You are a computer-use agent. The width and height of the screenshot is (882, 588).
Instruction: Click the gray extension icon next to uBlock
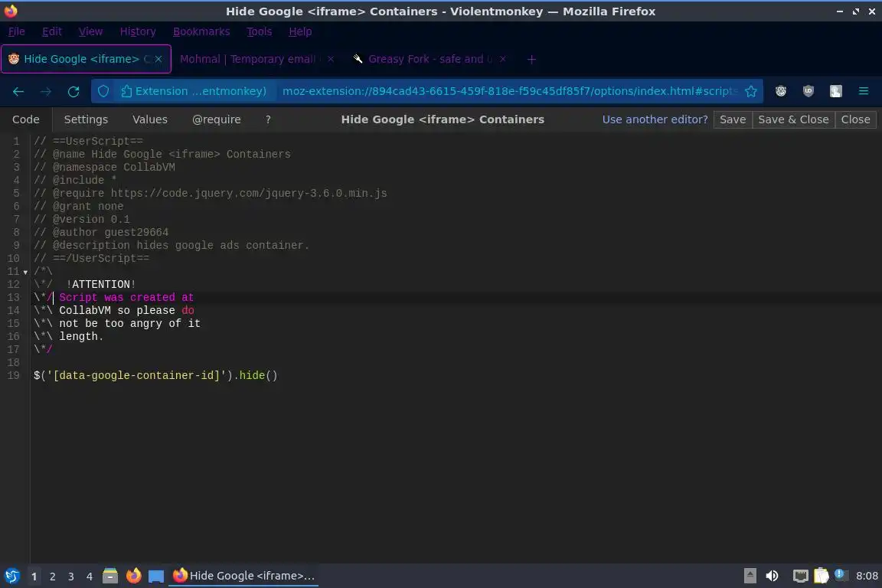point(836,91)
